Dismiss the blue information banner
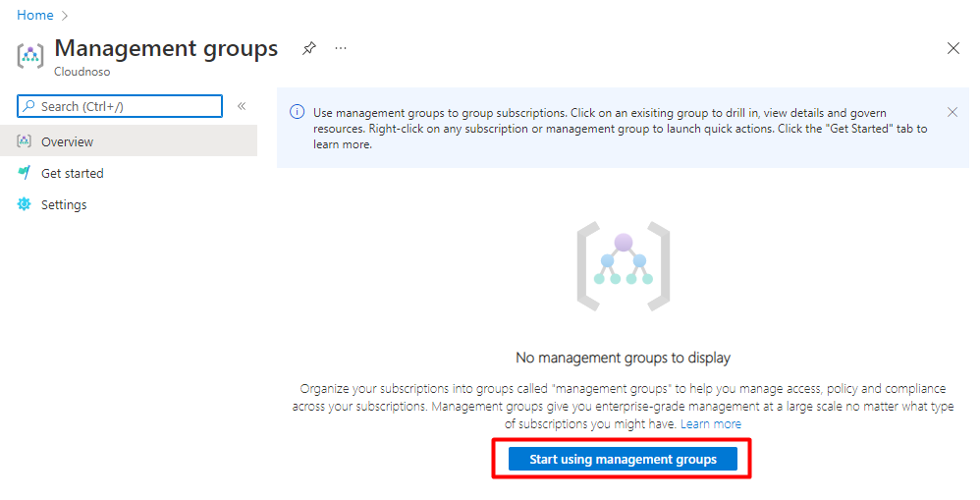The image size is (980, 500). click(x=952, y=112)
